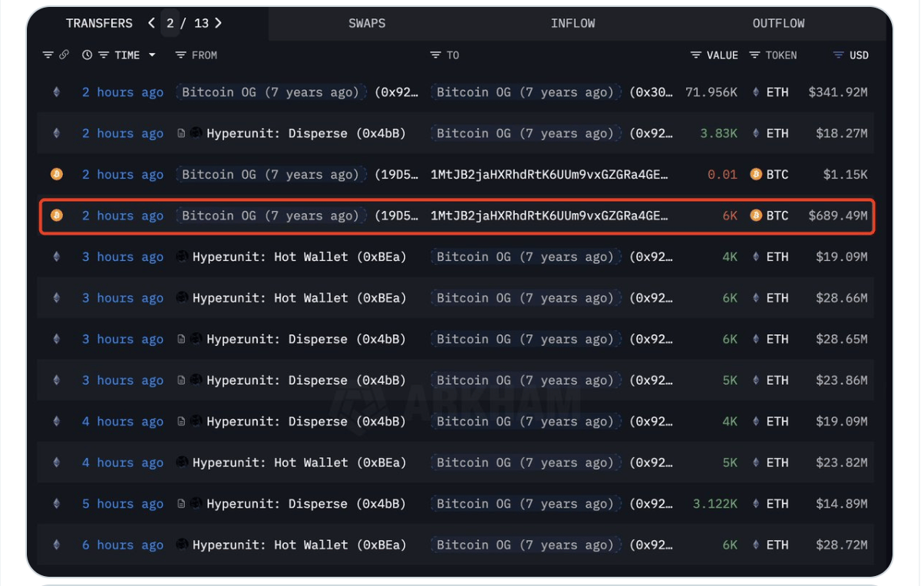The height and width of the screenshot is (586, 924).
Task: Click Hyperunit logo on $23.82M row
Action: [182, 463]
